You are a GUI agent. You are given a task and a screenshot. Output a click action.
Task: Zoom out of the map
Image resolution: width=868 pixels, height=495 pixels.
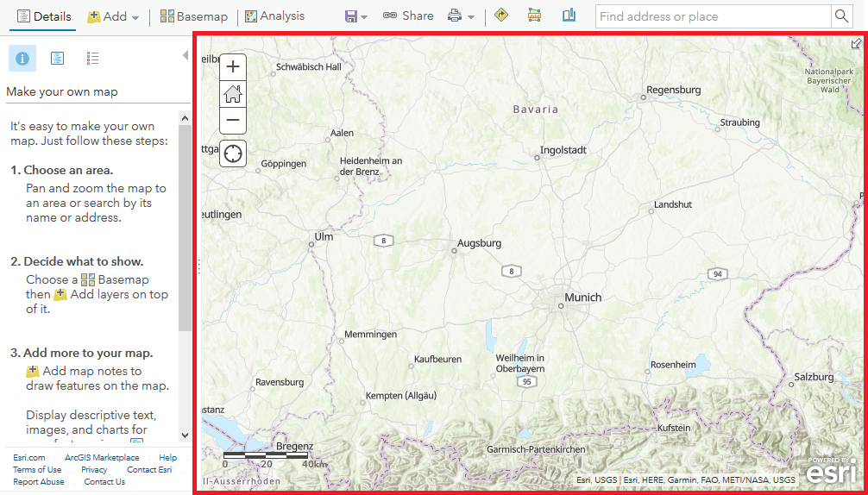pyautogui.click(x=233, y=121)
